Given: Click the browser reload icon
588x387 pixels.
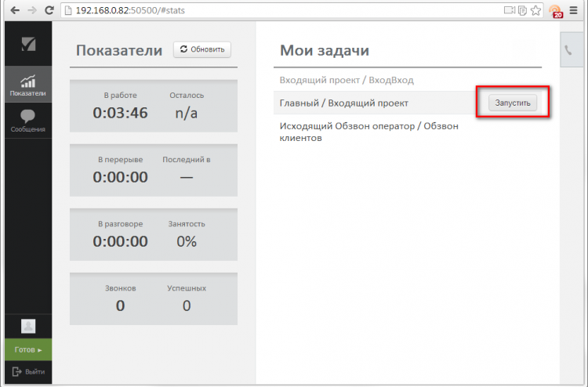Looking at the screenshot, I should point(50,11).
